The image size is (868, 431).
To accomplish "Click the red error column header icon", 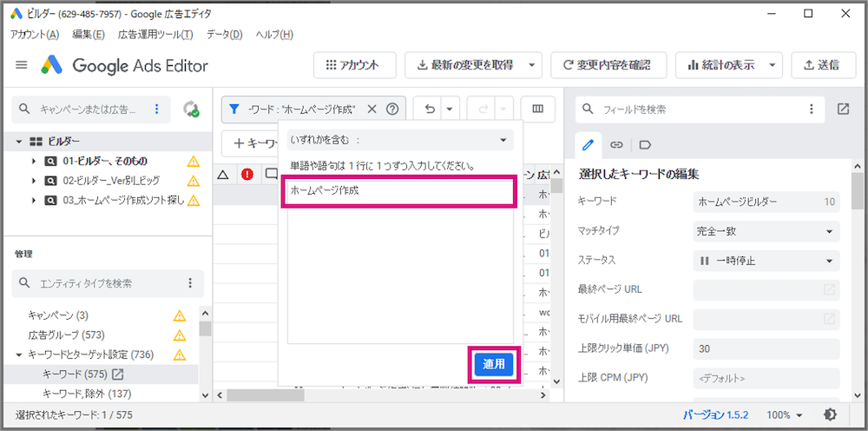I will [x=247, y=175].
